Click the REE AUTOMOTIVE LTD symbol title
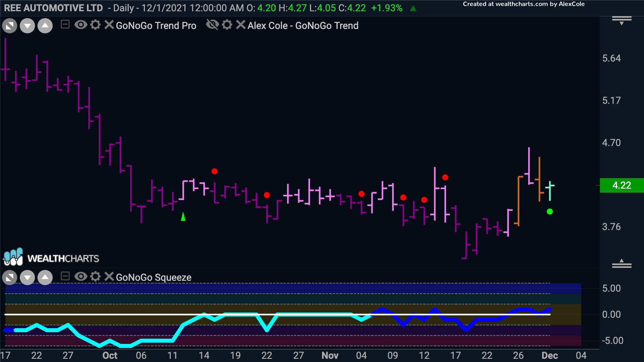This screenshot has width=644, height=362. click(53, 8)
